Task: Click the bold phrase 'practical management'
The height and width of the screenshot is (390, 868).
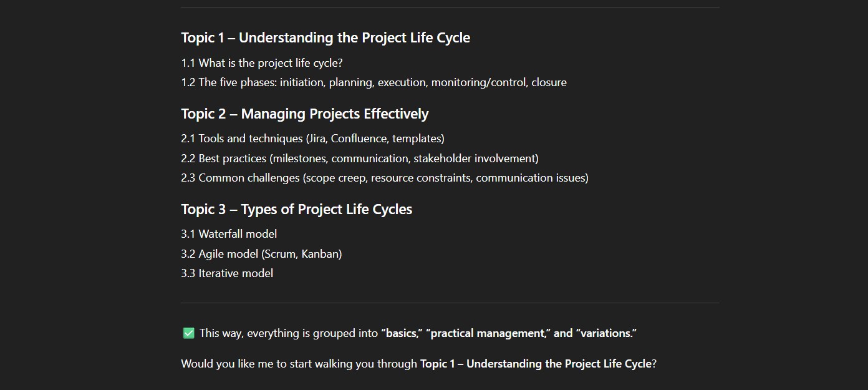Action: coord(488,333)
